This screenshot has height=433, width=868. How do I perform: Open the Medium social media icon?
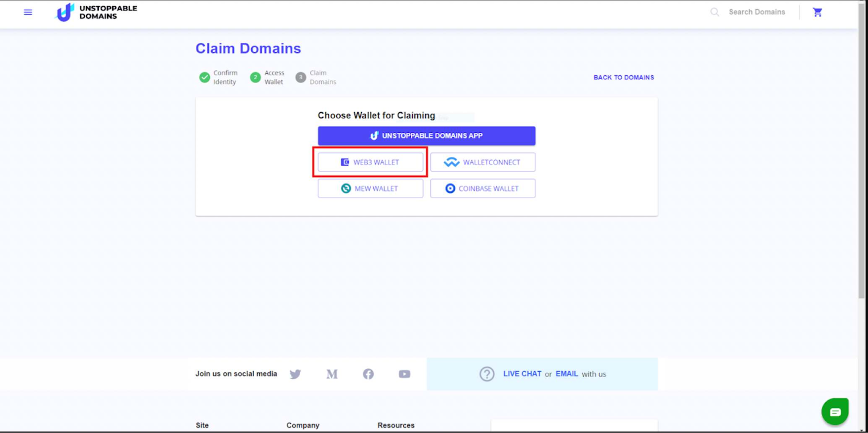[332, 374]
